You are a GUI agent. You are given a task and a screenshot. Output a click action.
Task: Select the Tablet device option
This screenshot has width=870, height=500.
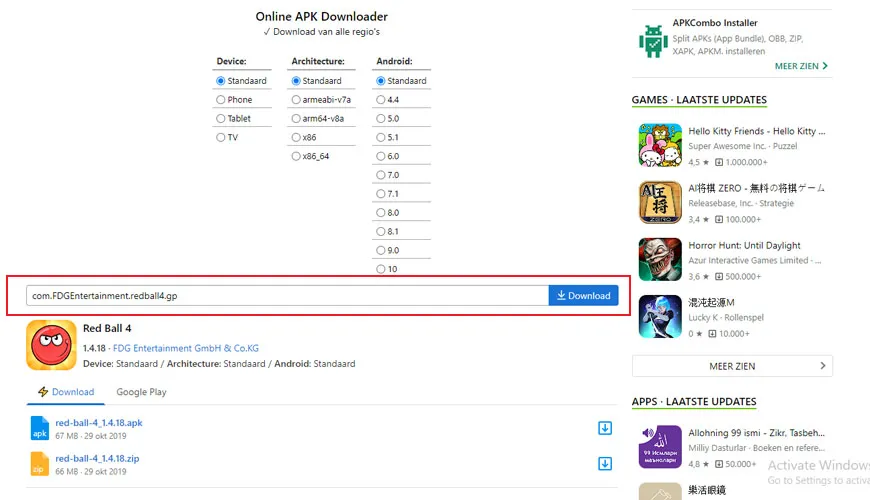(221, 119)
